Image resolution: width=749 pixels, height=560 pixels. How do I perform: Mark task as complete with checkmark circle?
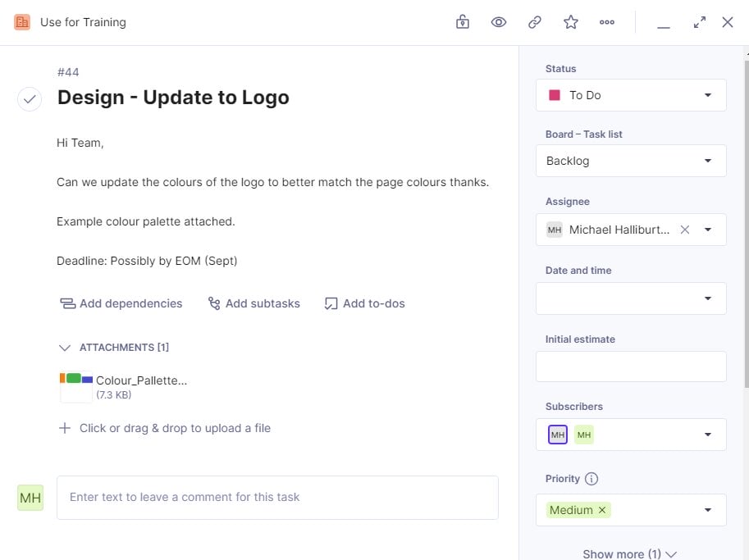(30, 99)
